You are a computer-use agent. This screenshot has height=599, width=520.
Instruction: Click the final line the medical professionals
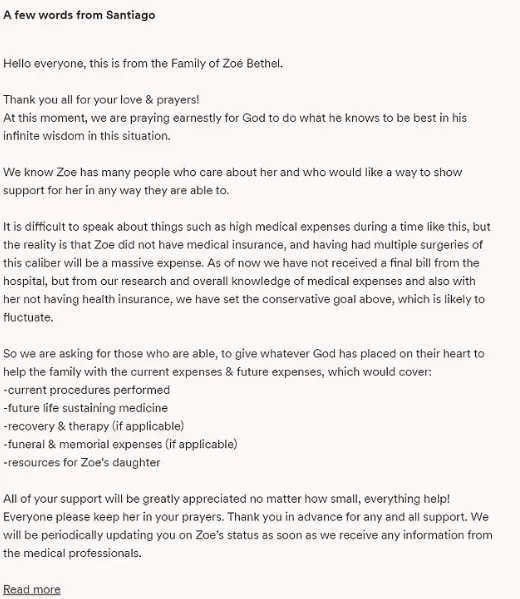(73, 553)
